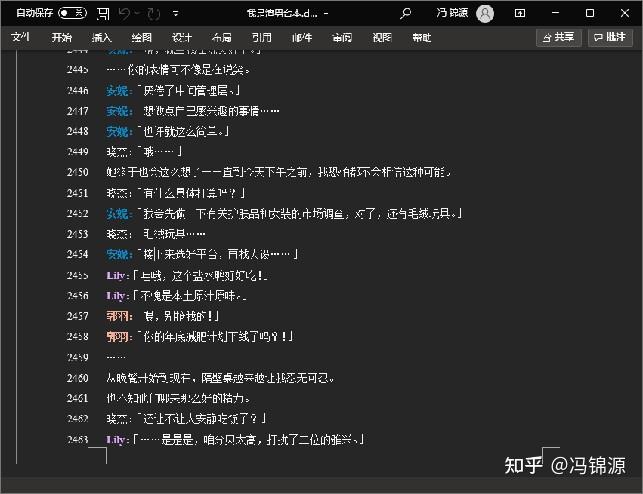
Task: Toggle the AutoSave switch
Action: point(72,13)
